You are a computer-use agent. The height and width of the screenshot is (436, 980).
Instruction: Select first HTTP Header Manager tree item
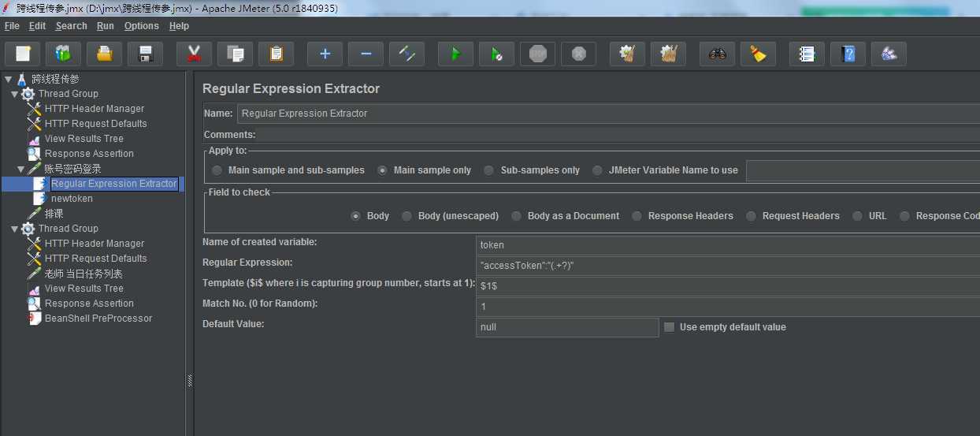pos(94,109)
